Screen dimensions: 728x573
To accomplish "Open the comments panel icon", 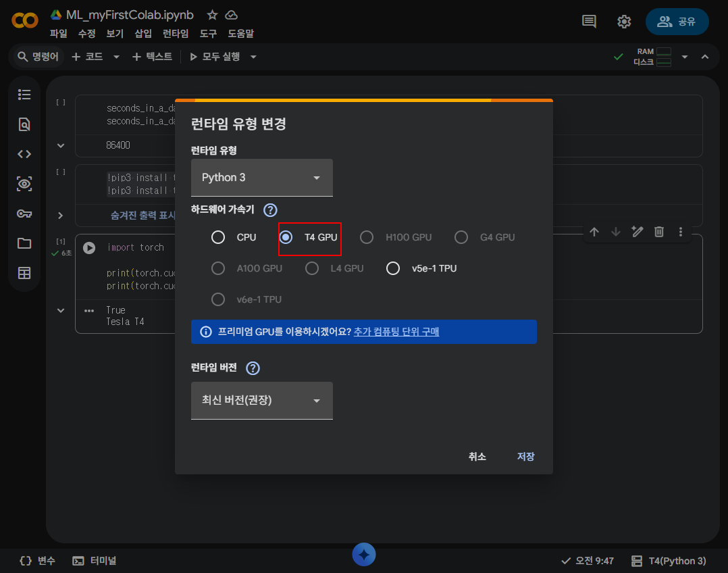I will [589, 22].
